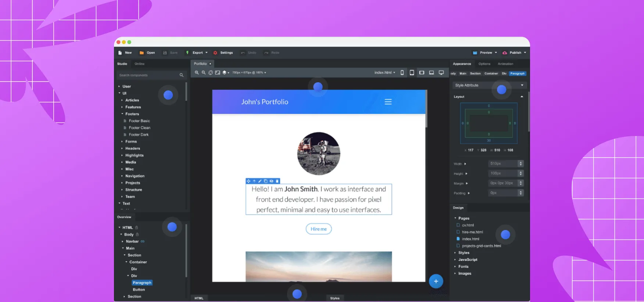
Task: Click the circular slashed icon beside zoom
Action: [211, 73]
